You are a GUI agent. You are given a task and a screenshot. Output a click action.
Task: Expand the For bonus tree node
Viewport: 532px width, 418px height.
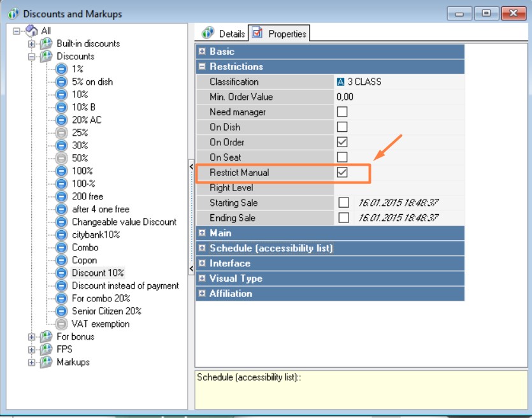click(32, 336)
